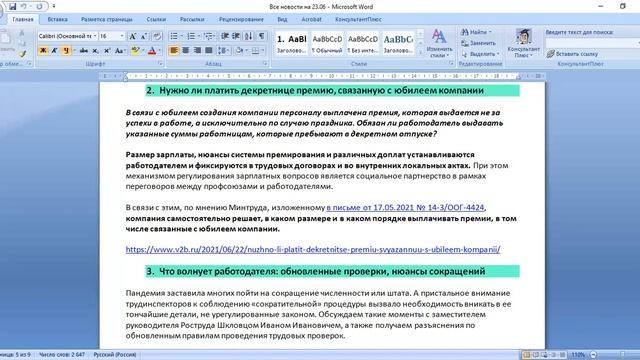Open the Paragraph dialog launcher in Абзац group
This screenshot has width=640, height=360.
tap(265, 64)
